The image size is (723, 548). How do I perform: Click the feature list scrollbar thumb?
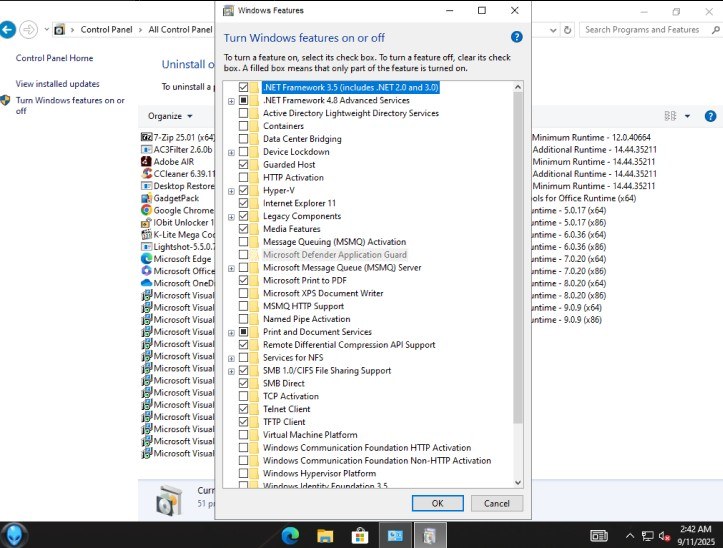pyautogui.click(x=518, y=257)
